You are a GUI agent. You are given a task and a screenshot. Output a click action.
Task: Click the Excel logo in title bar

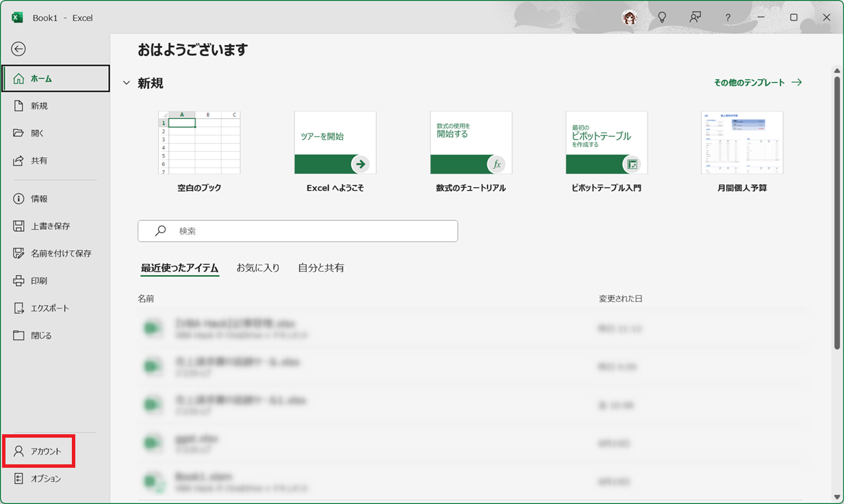17,17
